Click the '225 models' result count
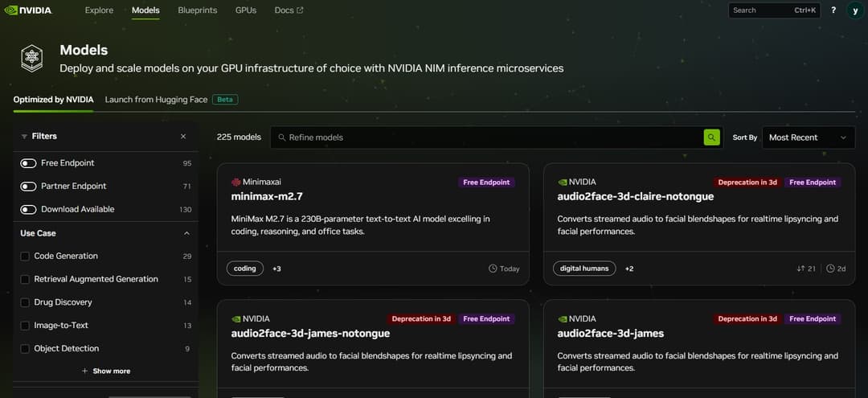 239,137
